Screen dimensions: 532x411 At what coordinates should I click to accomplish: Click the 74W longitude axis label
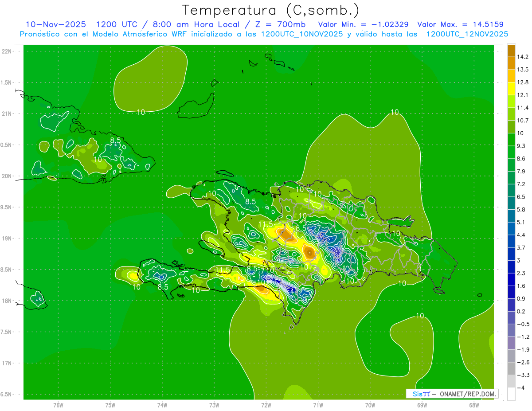tap(162, 405)
